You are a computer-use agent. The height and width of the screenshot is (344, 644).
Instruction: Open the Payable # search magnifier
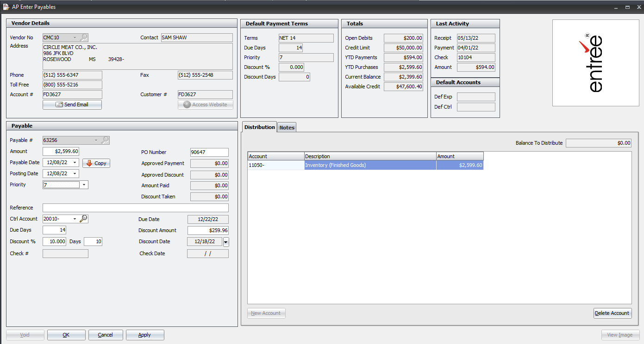coord(105,140)
